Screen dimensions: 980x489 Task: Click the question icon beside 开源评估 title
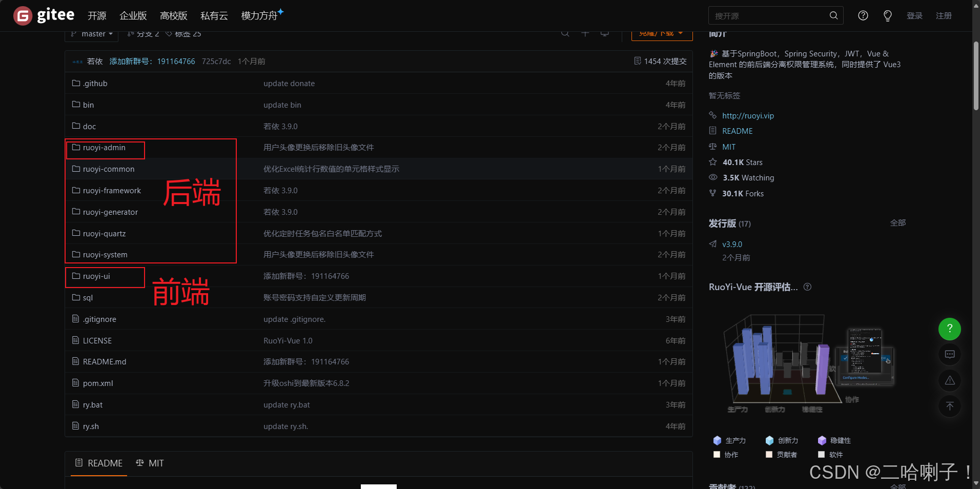[807, 287]
